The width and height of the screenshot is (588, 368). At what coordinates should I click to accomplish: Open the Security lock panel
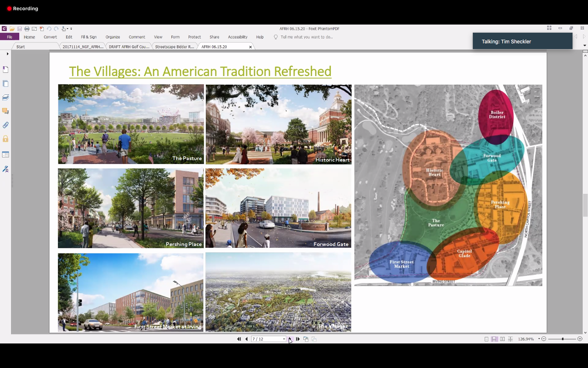tap(6, 139)
